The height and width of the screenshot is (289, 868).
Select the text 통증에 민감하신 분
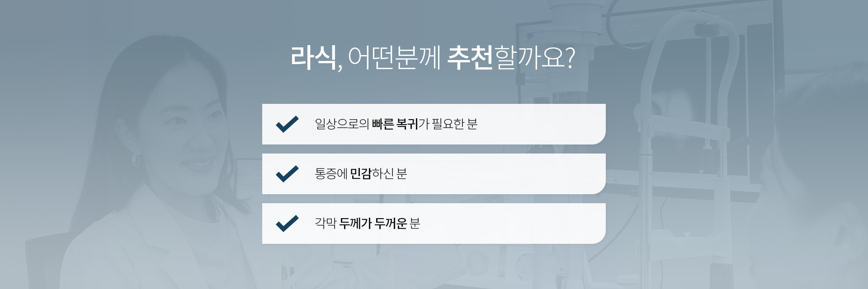(361, 174)
